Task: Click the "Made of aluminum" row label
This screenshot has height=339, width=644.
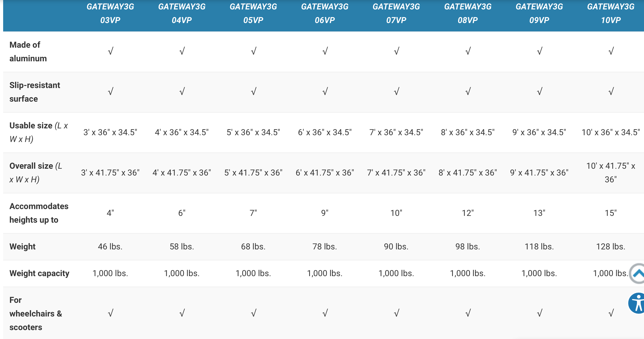Action: (x=28, y=52)
